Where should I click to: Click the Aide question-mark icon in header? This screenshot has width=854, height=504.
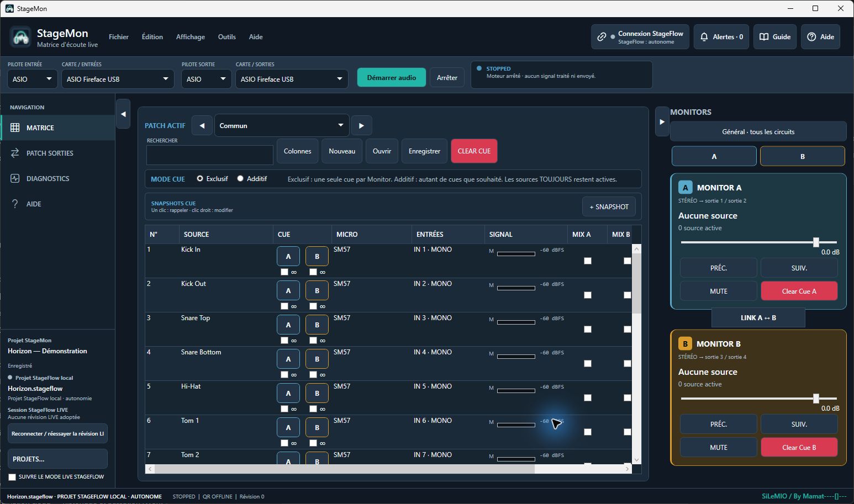[811, 37]
